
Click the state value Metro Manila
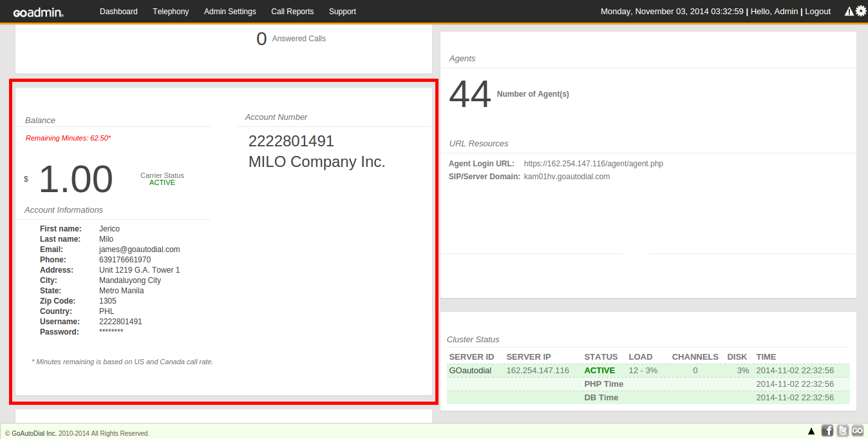point(122,291)
